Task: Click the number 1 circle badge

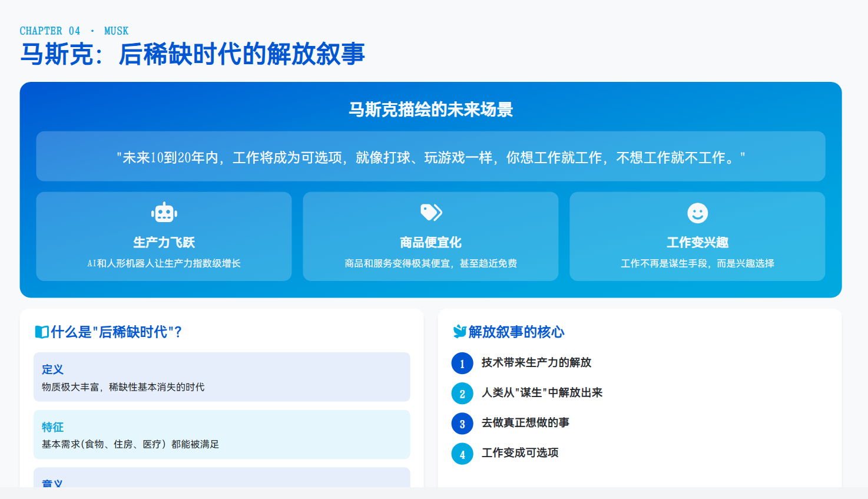Action: [462, 363]
